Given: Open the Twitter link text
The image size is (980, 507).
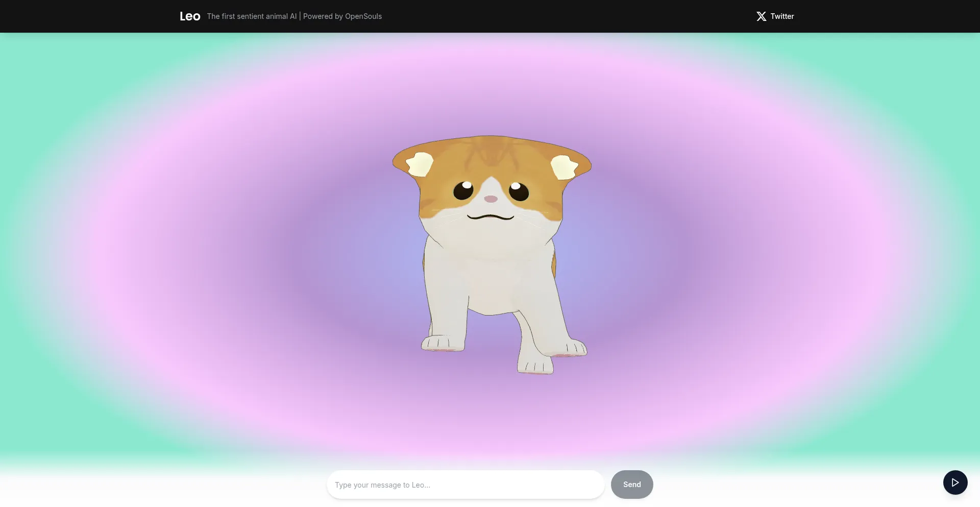Looking at the screenshot, I should [782, 16].
